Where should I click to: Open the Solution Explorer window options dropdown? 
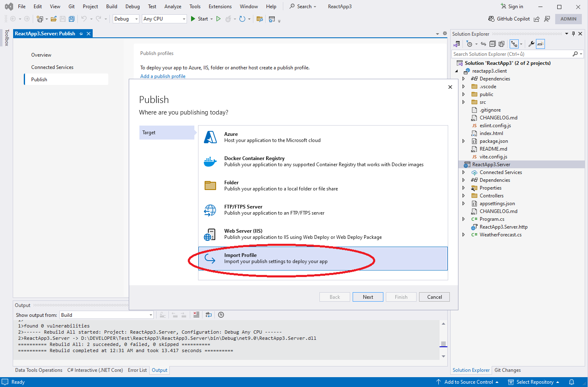567,34
